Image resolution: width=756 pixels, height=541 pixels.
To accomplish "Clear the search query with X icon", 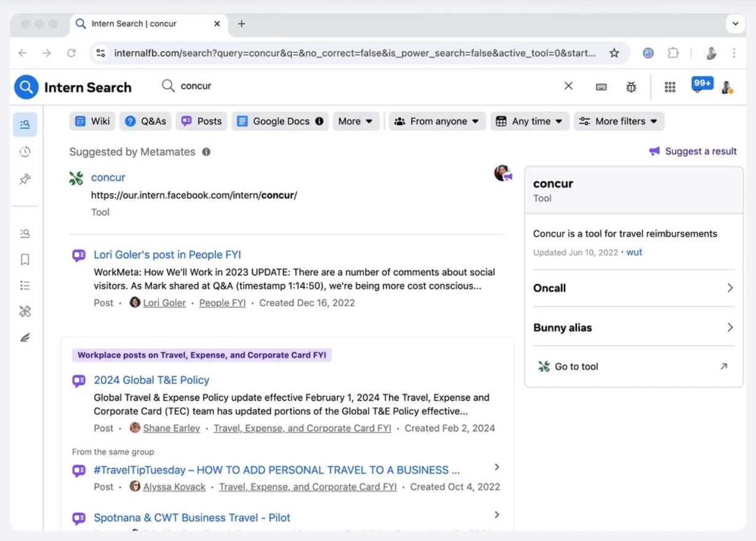I will point(569,86).
